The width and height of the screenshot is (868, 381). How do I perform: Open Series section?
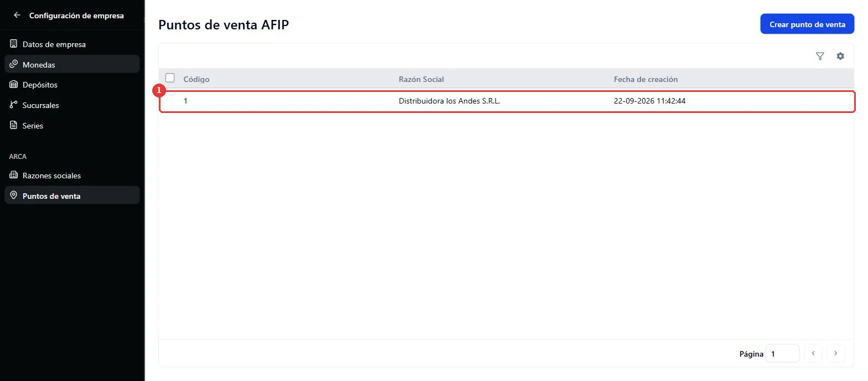coord(72,126)
